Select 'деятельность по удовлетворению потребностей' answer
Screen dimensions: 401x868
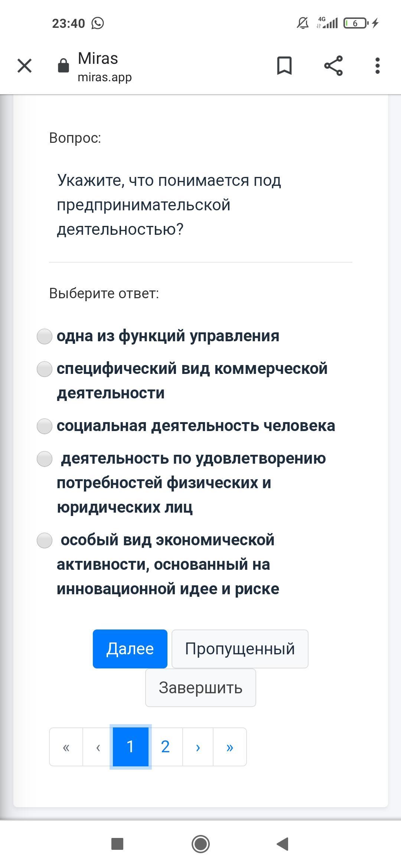tap(45, 459)
